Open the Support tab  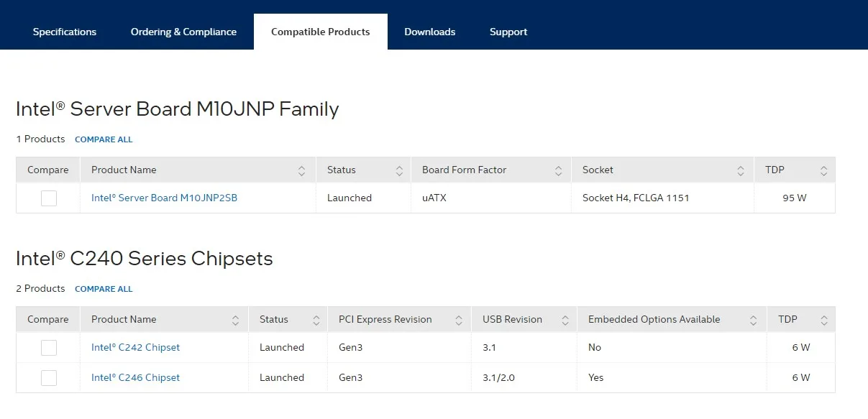click(x=508, y=32)
